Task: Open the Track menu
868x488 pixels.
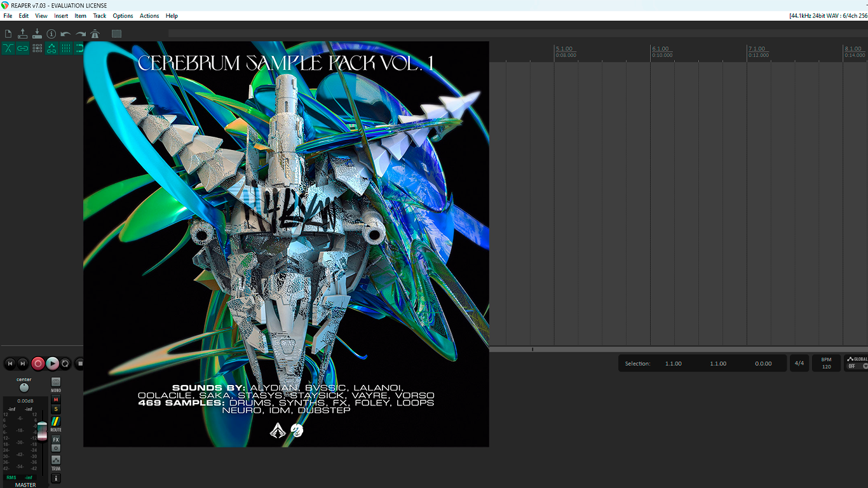Action: point(100,16)
